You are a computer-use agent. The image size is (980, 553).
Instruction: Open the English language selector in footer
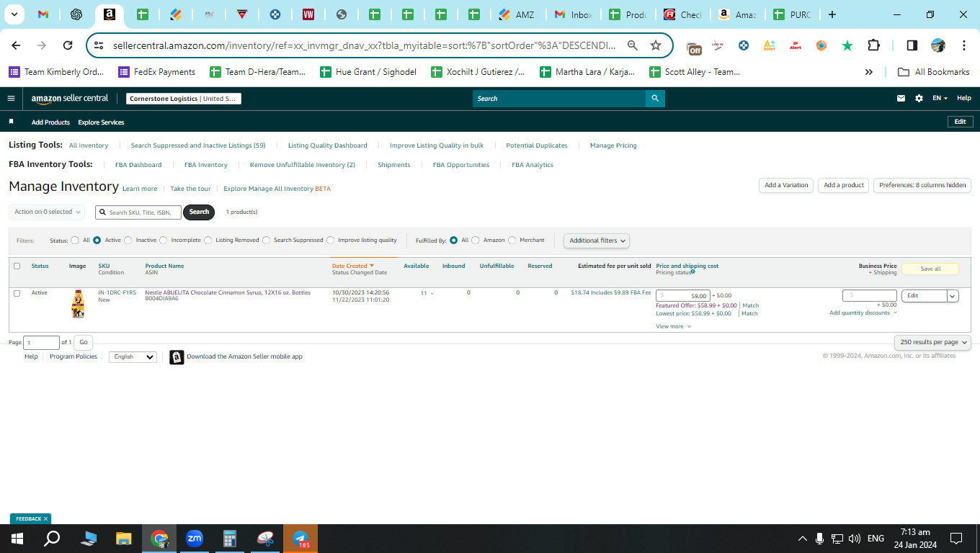tap(133, 357)
